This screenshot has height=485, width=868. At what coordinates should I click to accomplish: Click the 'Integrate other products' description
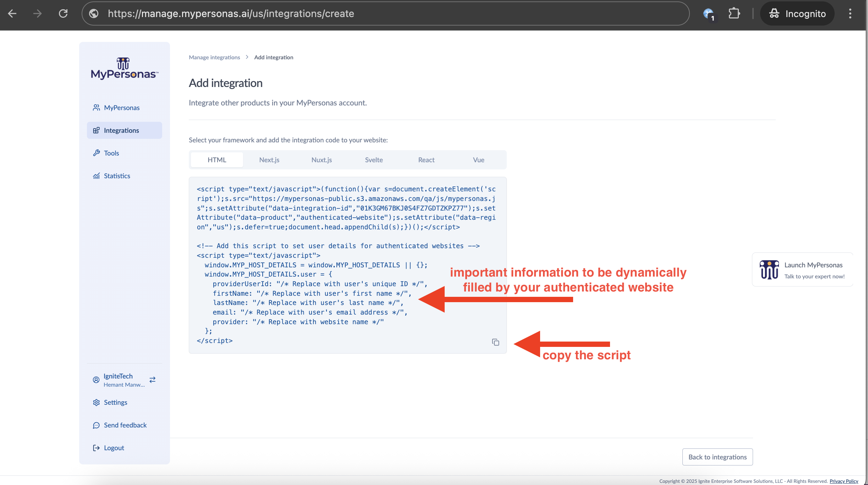pos(278,103)
